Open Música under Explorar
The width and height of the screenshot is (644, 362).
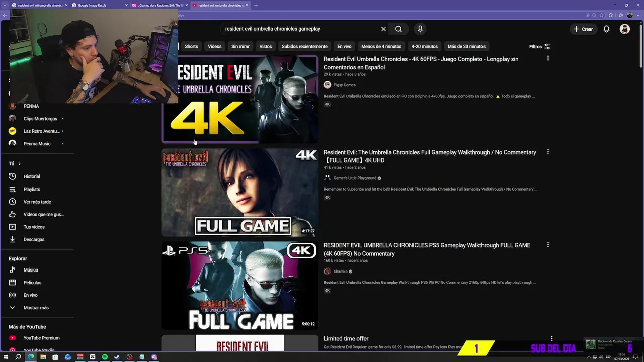(x=31, y=270)
